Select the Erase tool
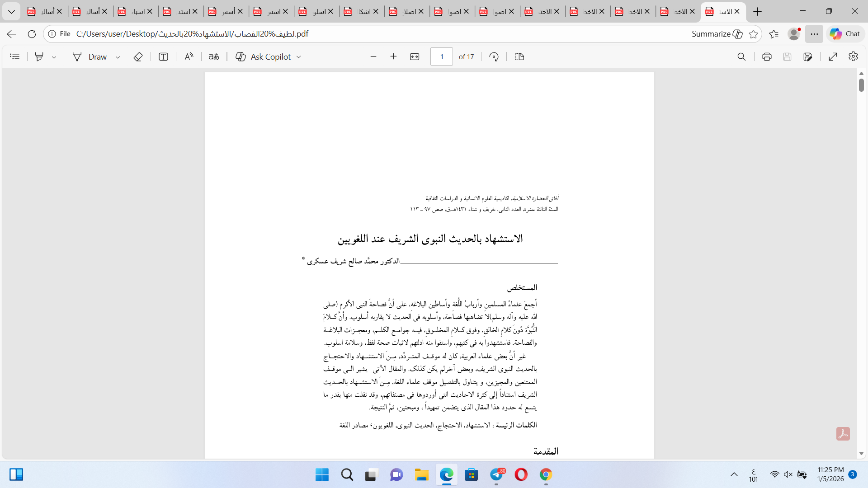Screen dimensions: 868x488 pos(138,56)
